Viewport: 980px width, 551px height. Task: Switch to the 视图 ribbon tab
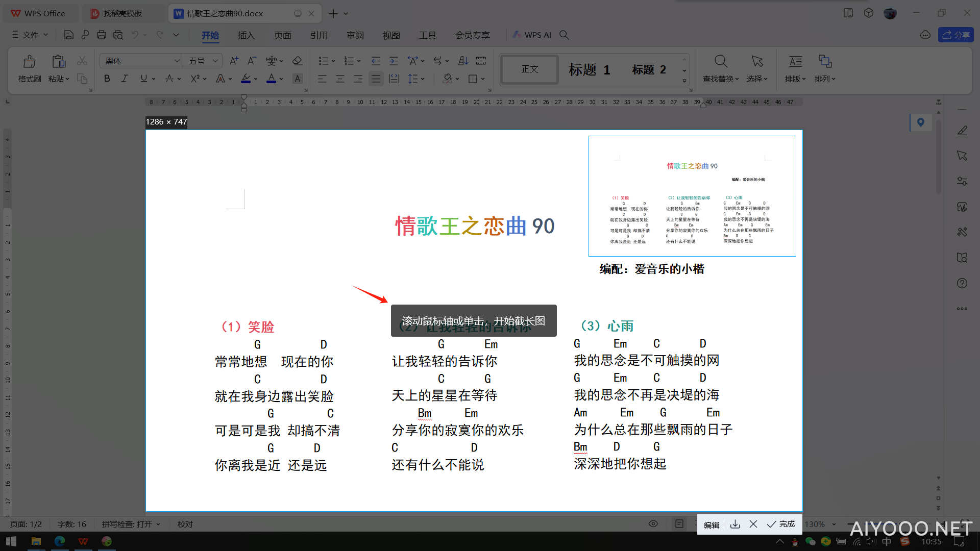tap(391, 35)
